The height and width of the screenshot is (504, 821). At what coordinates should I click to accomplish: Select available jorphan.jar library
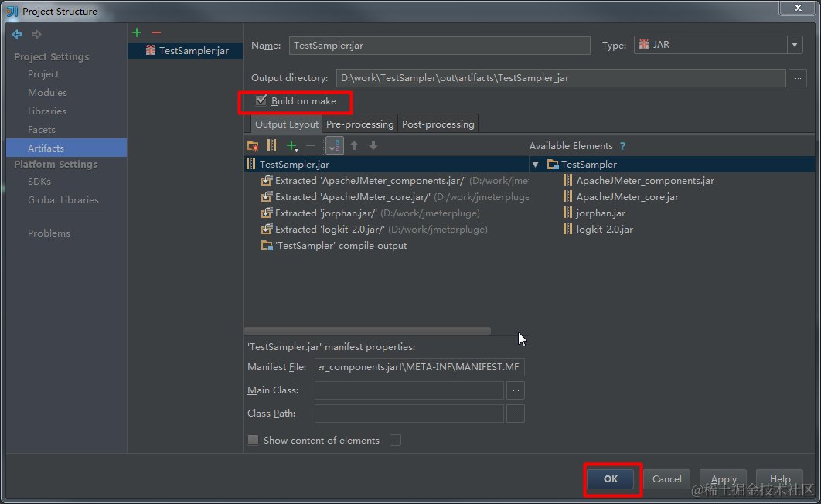click(x=594, y=213)
